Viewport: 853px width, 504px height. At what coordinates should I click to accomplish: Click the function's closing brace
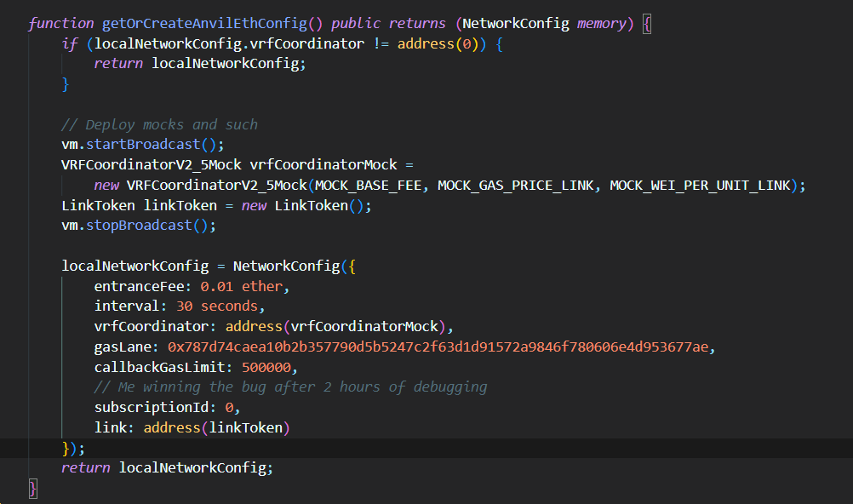tap(32, 489)
